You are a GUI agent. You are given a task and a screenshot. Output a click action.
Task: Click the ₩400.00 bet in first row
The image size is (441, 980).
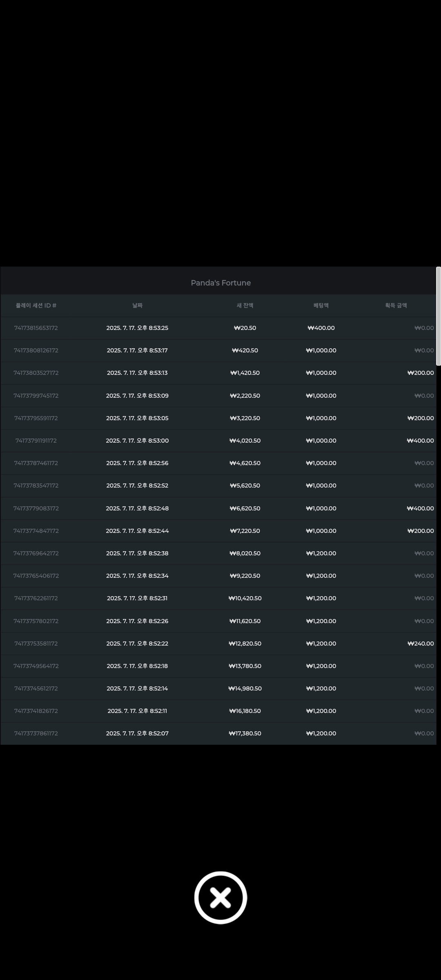[321, 328]
